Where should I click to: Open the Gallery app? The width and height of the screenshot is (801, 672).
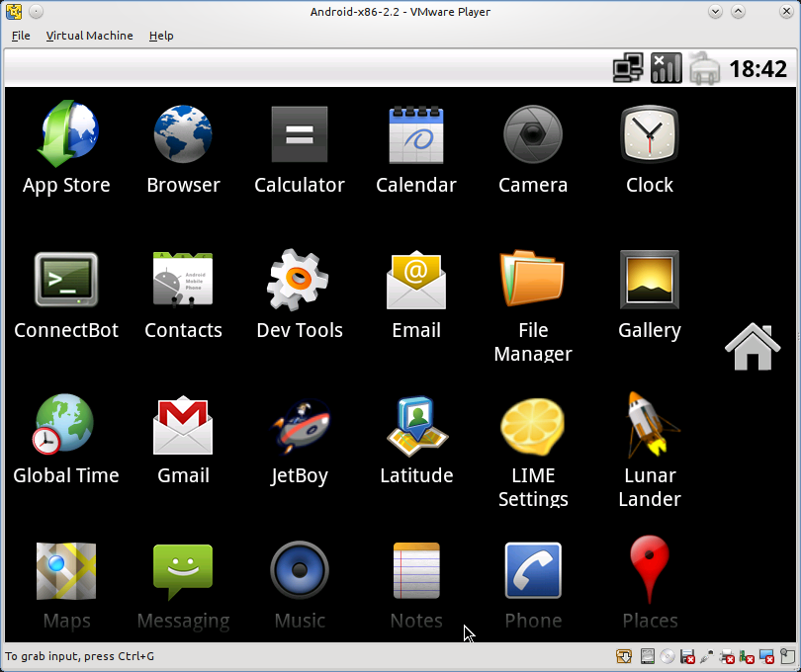pos(650,294)
